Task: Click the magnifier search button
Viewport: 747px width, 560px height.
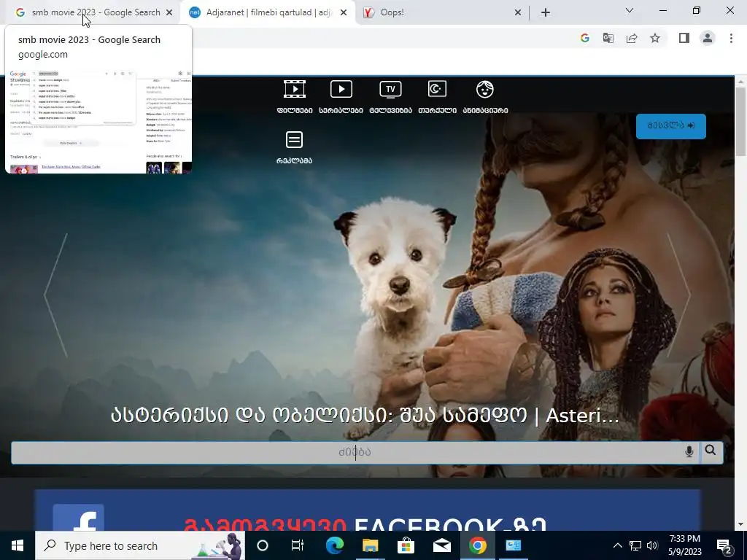Action: [x=711, y=451]
